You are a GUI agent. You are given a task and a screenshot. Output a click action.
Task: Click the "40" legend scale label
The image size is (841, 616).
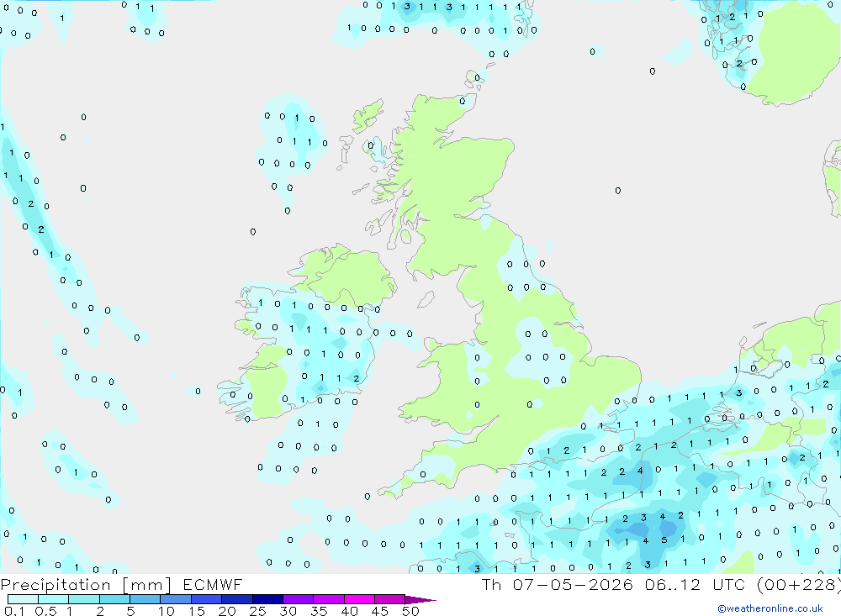(350, 611)
